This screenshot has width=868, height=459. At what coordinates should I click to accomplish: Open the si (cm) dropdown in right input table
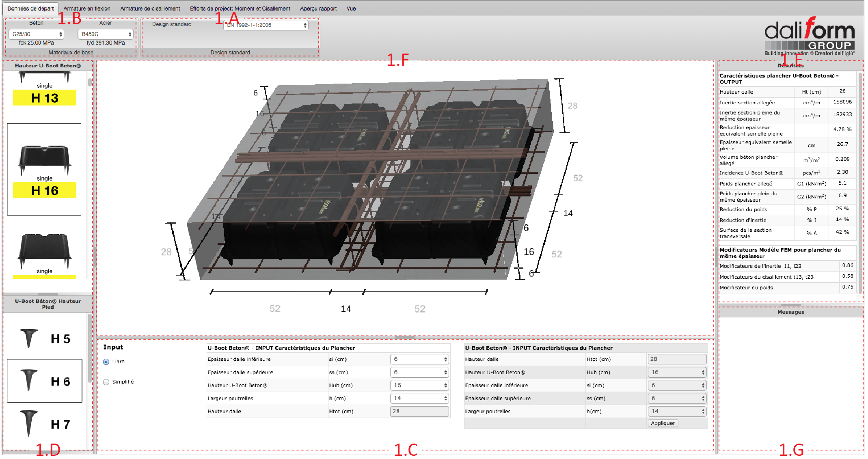point(677,385)
